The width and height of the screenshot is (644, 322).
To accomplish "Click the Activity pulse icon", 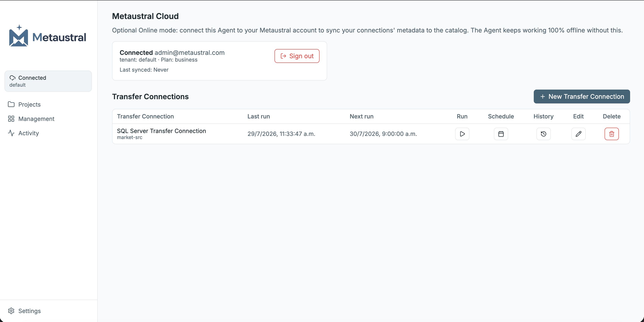I will tap(11, 133).
